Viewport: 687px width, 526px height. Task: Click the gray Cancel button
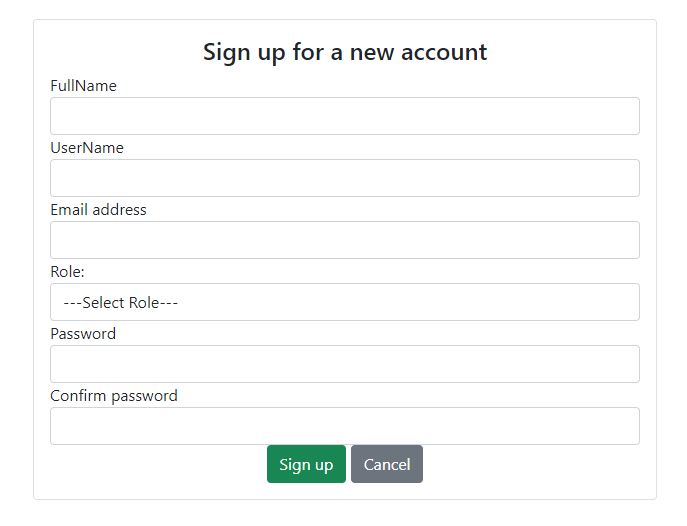(387, 464)
